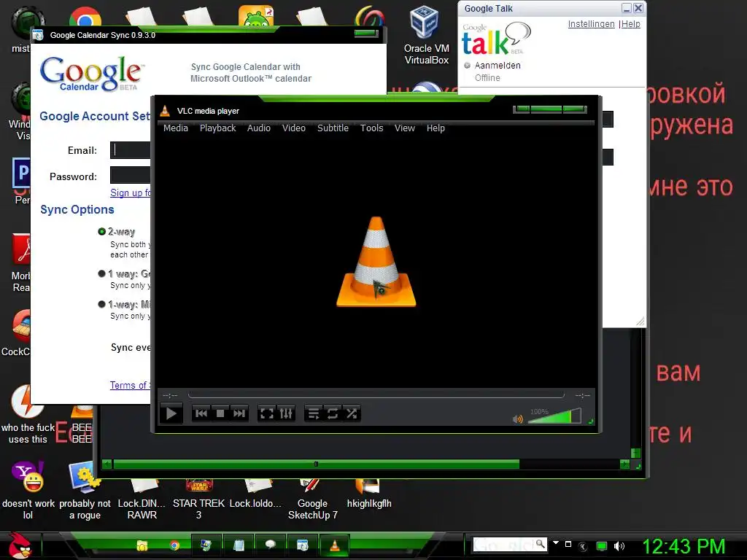Switch to the notepad taskbar button
Image resolution: width=747 pixels, height=560 pixels.
(239, 545)
